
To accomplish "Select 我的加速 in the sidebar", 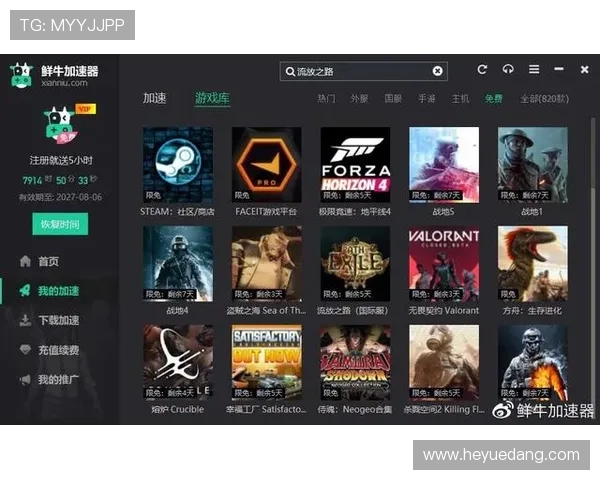I will point(58,291).
